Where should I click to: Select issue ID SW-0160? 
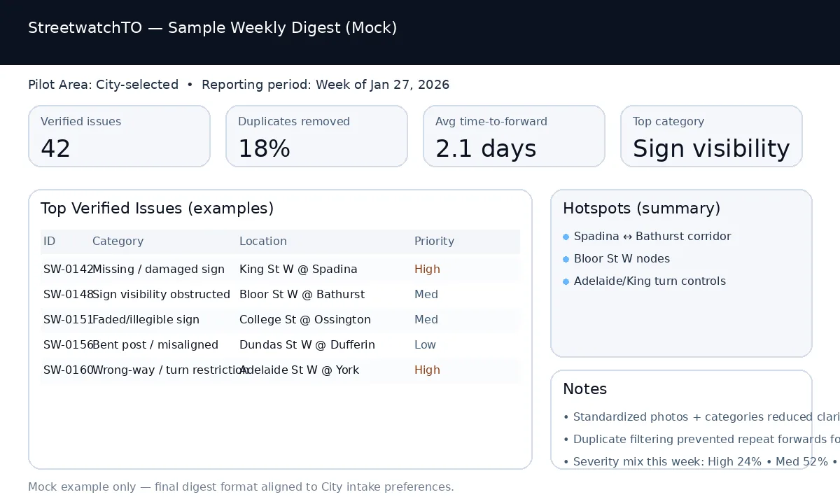[x=68, y=370]
